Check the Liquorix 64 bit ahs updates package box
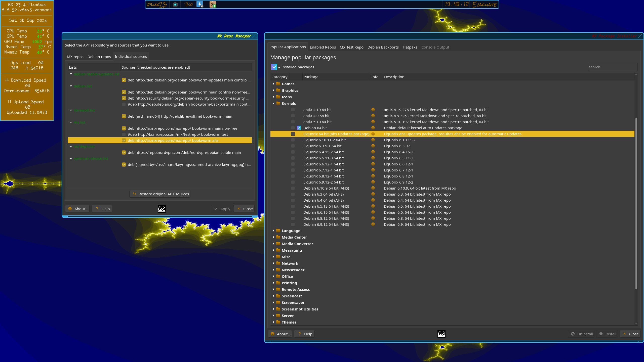The width and height of the screenshot is (644, 362). tap(293, 134)
